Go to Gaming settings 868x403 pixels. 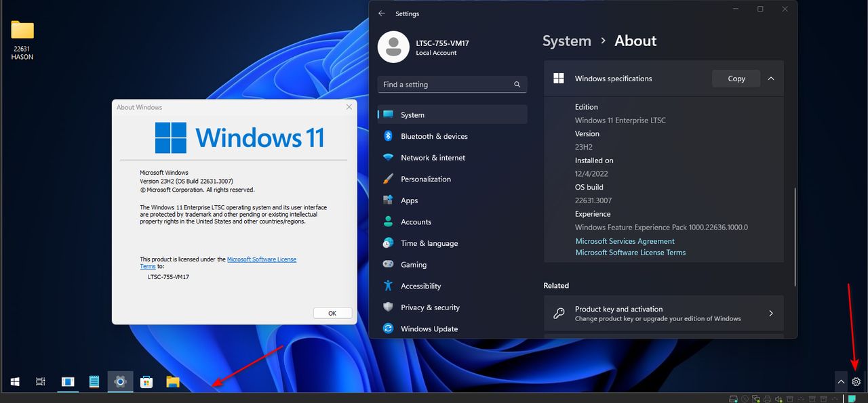coord(452,265)
